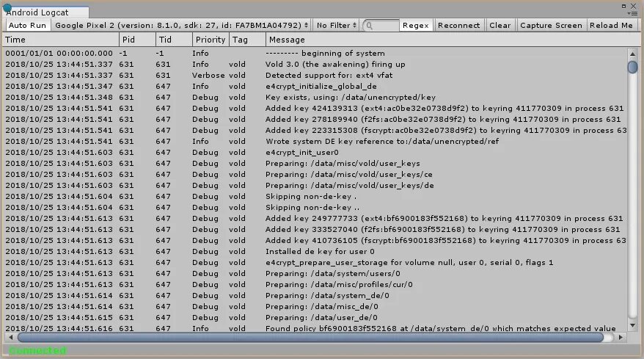Select 'Key exists, using: /data/unencrypted/key' row
This screenshot has width=644, height=359.
(315, 98)
